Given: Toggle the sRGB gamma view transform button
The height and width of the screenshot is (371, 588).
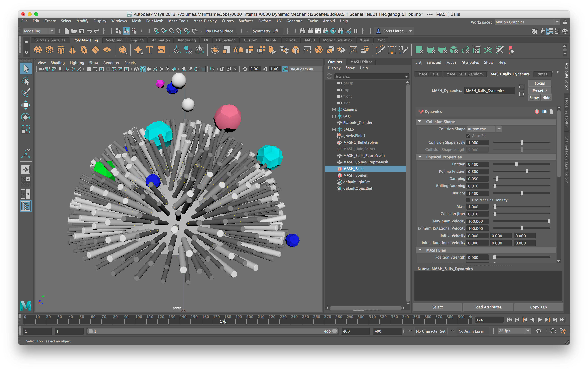Looking at the screenshot, I should click(x=285, y=69).
